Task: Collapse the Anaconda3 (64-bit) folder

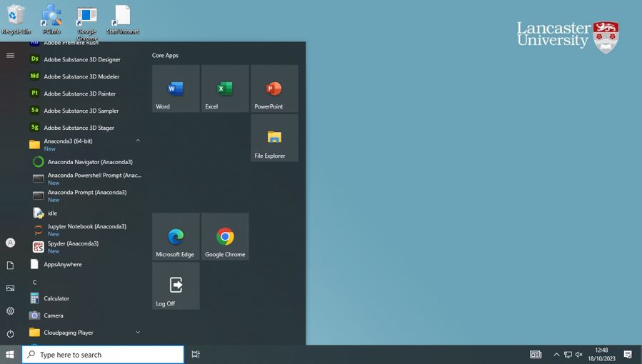Action: click(138, 141)
